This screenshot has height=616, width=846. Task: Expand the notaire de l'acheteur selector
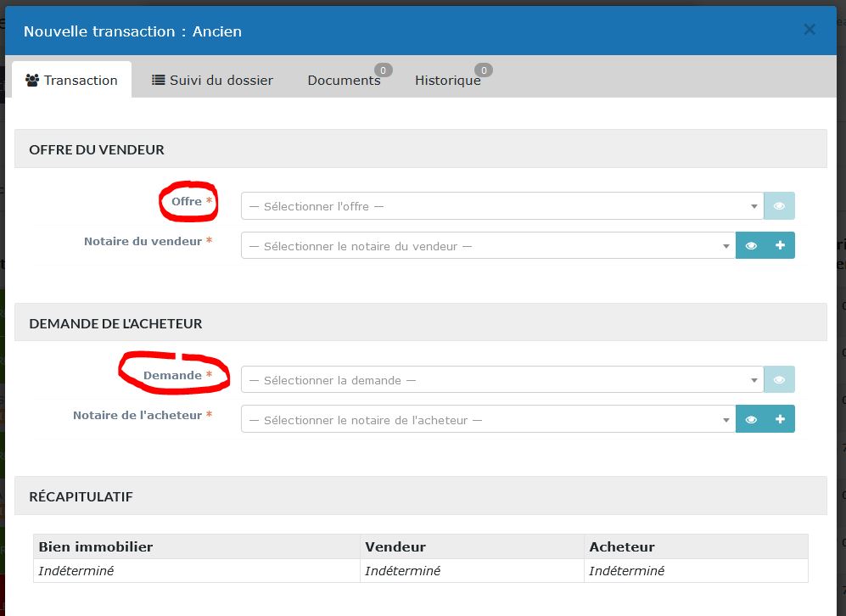click(x=488, y=419)
